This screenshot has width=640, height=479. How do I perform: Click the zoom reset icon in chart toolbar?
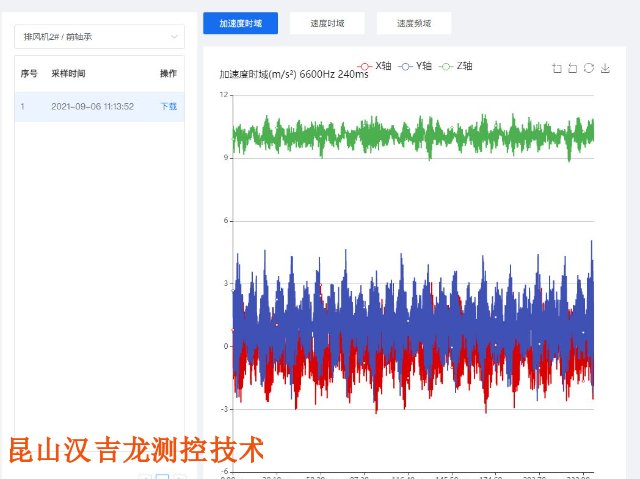click(573, 69)
